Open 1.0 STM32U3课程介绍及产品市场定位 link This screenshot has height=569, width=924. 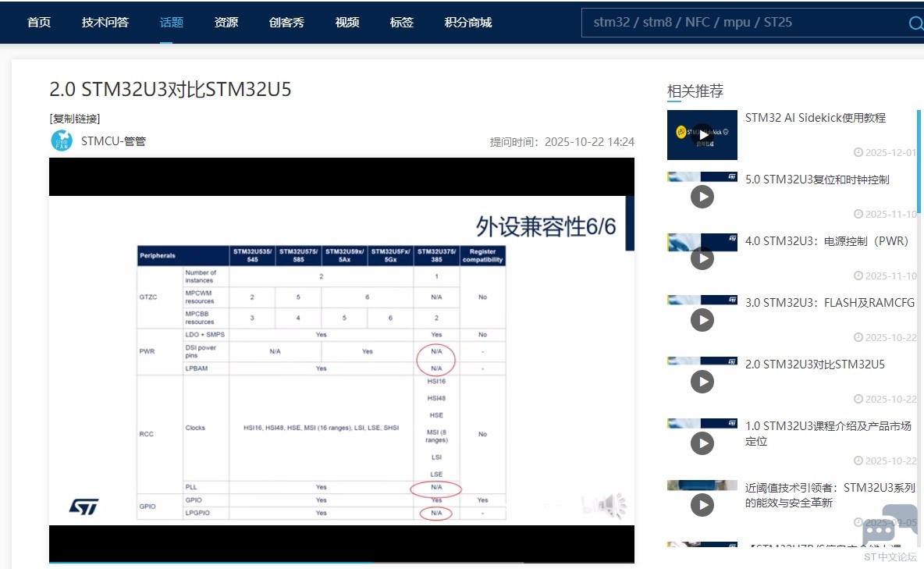click(x=828, y=433)
